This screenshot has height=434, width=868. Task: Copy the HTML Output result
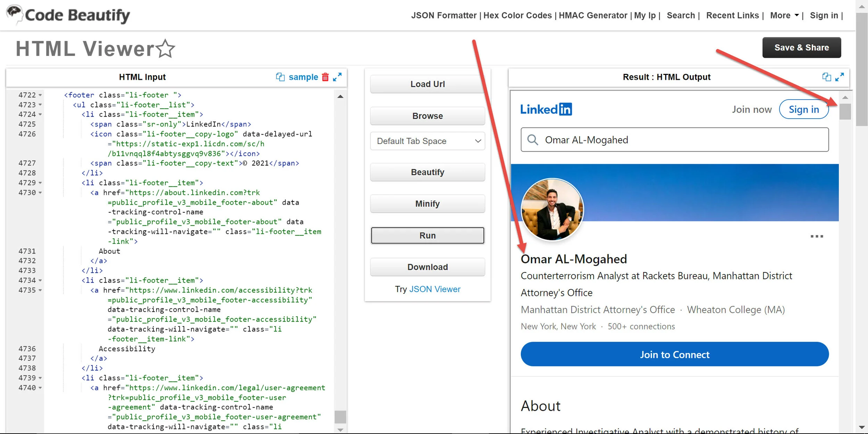click(x=827, y=77)
